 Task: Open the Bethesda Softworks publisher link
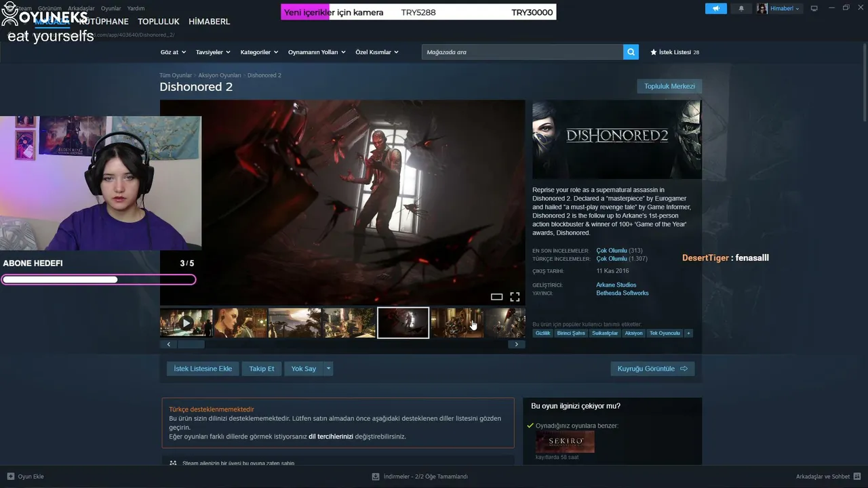623,293
